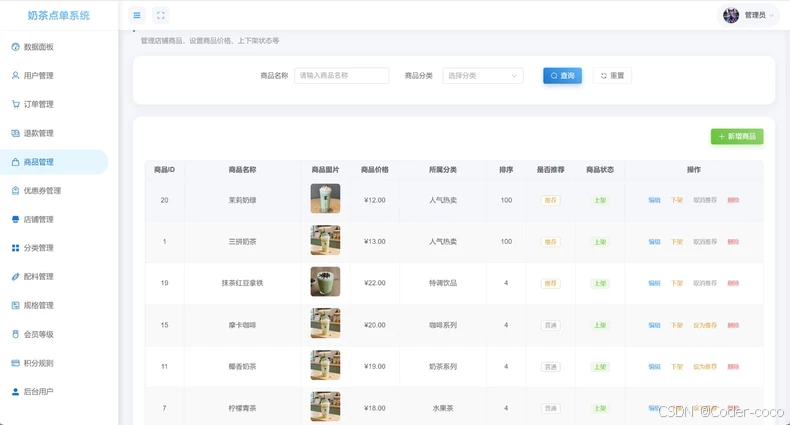
Task: Focus the 商品名称 input field
Action: point(341,76)
